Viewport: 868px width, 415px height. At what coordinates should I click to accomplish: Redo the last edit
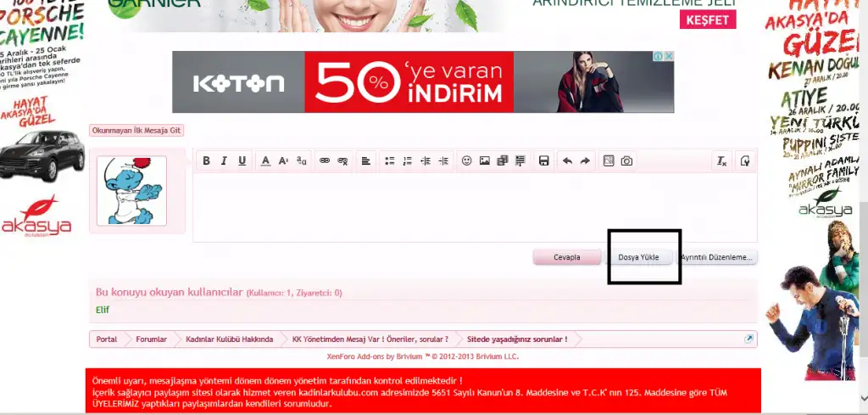[x=585, y=160]
